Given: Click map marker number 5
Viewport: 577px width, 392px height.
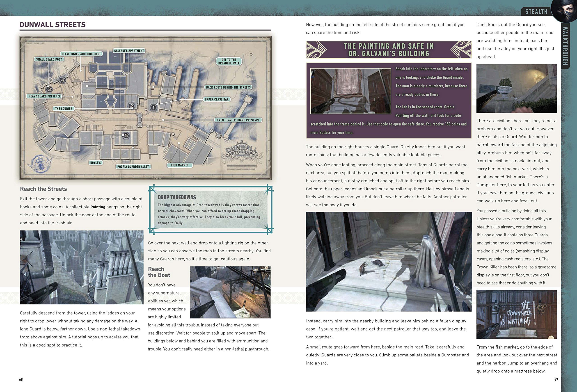Looking at the screenshot, I should tap(126, 135).
